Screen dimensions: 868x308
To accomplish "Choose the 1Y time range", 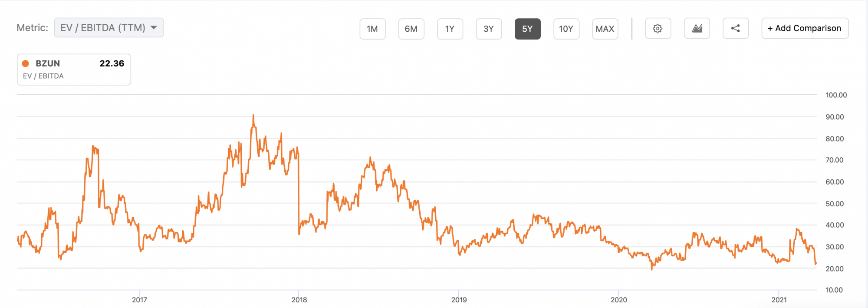I will pos(450,29).
